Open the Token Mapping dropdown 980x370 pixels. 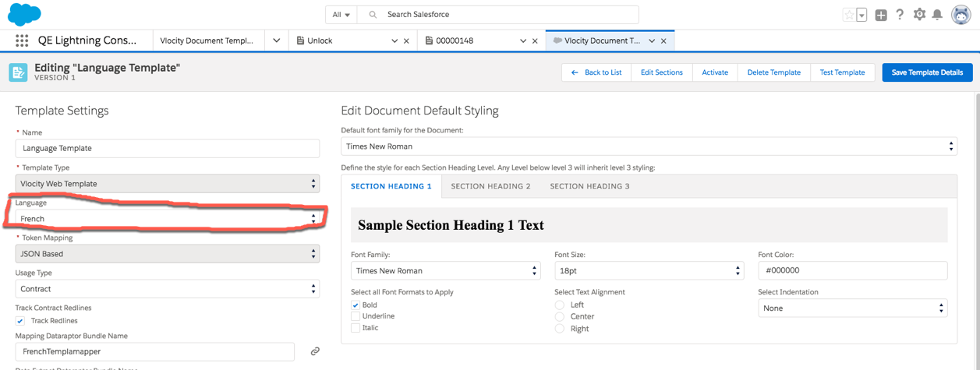click(168, 254)
